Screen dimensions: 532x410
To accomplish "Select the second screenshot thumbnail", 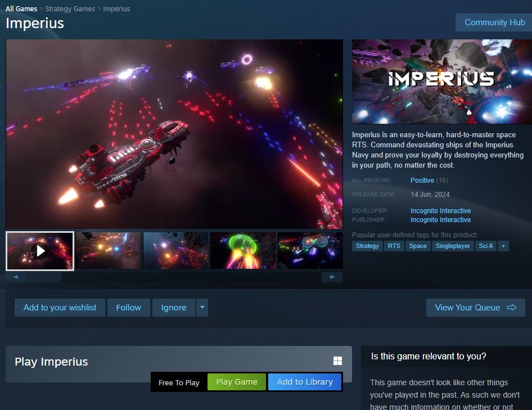I will [x=108, y=250].
